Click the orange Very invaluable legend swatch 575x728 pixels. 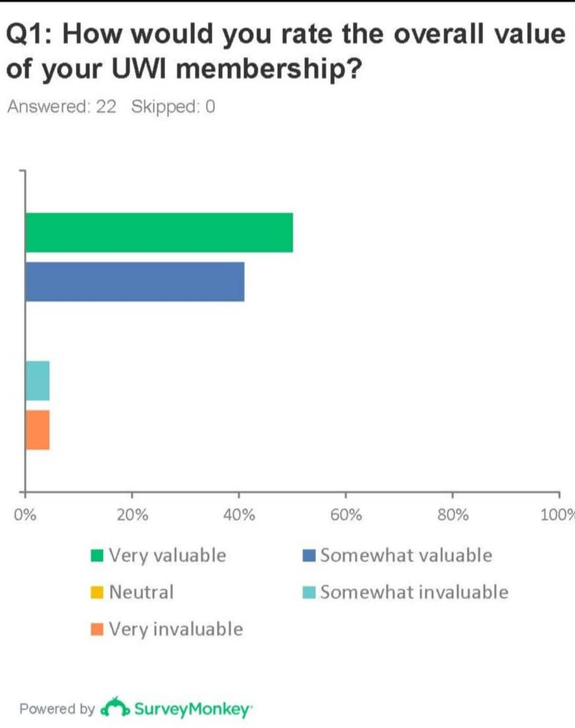coord(97,629)
